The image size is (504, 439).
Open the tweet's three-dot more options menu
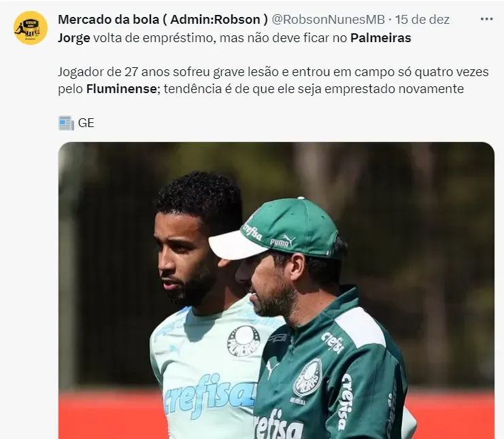(486, 19)
